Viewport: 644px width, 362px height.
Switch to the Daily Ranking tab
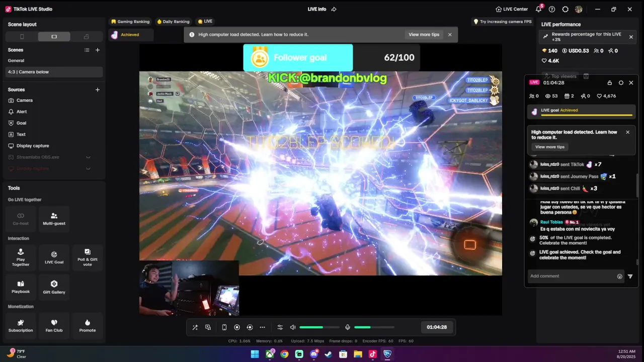pos(173,22)
